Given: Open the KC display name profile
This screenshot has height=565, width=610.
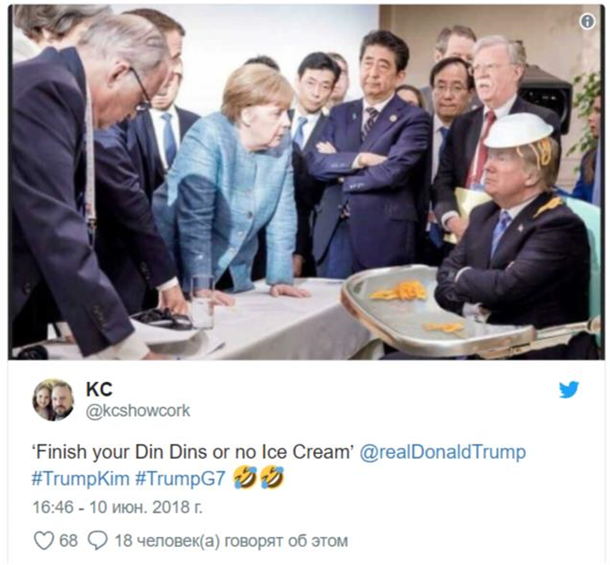Looking at the screenshot, I should (x=99, y=389).
